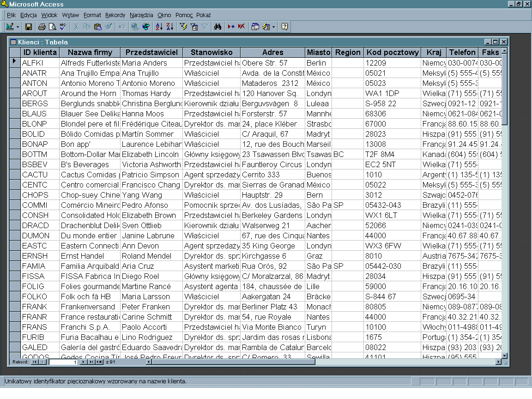The image size is (532, 399).
Task: Click the Paste clipboard icon
Action: point(98,27)
